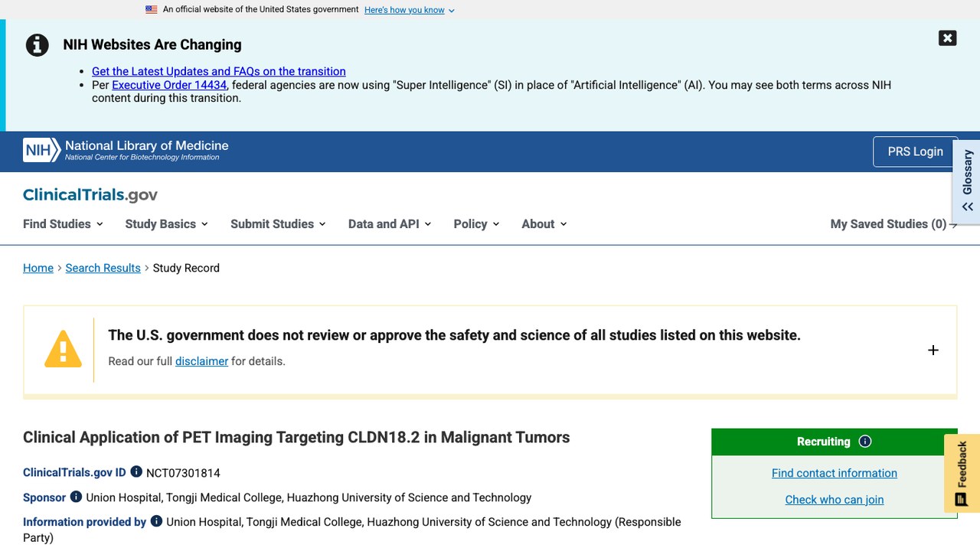The width and height of the screenshot is (980, 551).
Task: Click the NIH National Library of Medicine logo
Action: (x=126, y=150)
